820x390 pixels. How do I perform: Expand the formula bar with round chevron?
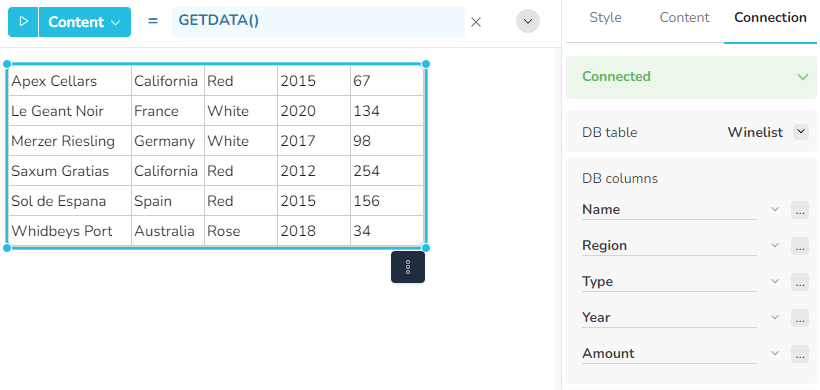tap(528, 22)
